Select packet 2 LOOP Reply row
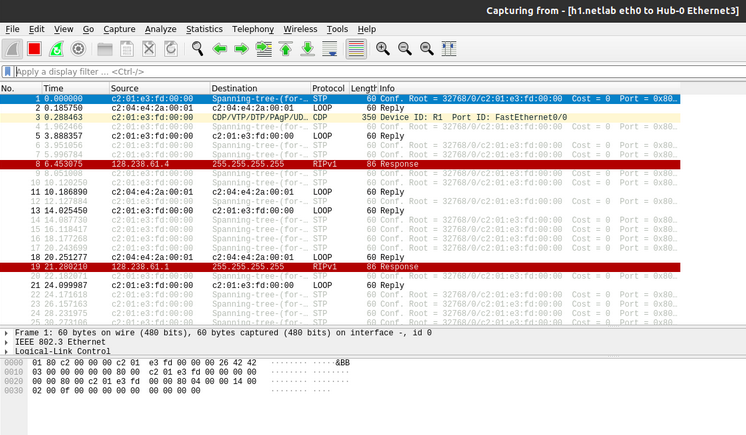Viewport: 746px width, 435px height. click(340, 108)
